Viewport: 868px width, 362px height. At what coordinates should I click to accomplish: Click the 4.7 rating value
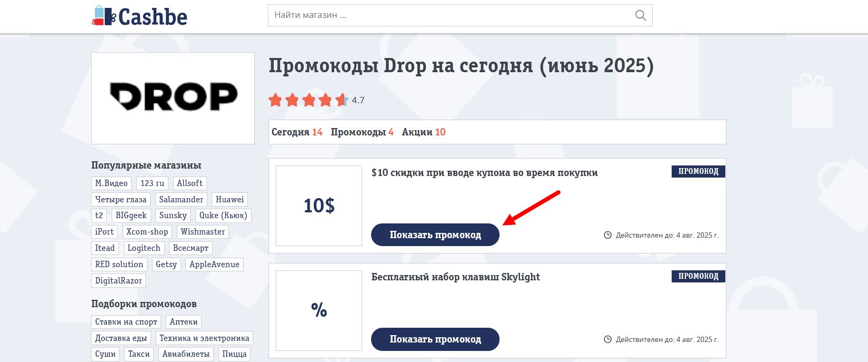(358, 100)
